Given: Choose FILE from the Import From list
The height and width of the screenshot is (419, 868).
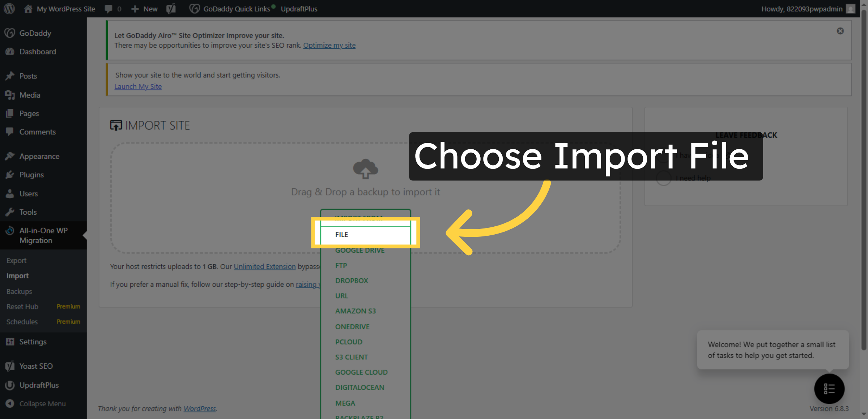Looking at the screenshot, I should pyautogui.click(x=341, y=234).
